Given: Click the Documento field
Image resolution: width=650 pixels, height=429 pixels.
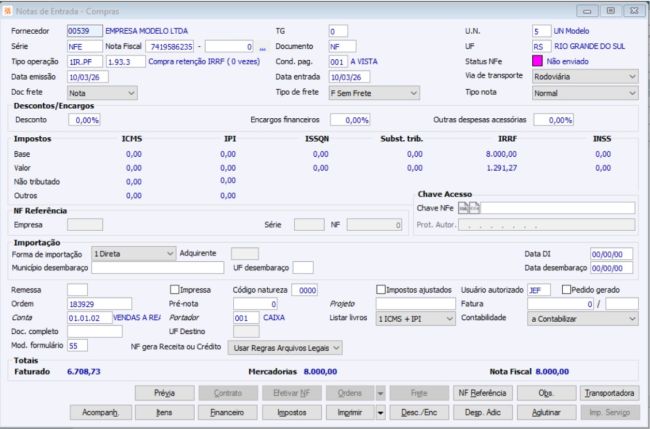Looking at the screenshot, I should pyautogui.click(x=342, y=46).
